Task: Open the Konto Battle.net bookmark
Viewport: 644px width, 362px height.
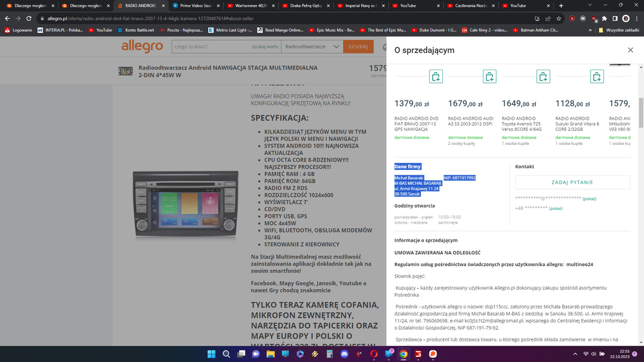Action: [135, 30]
